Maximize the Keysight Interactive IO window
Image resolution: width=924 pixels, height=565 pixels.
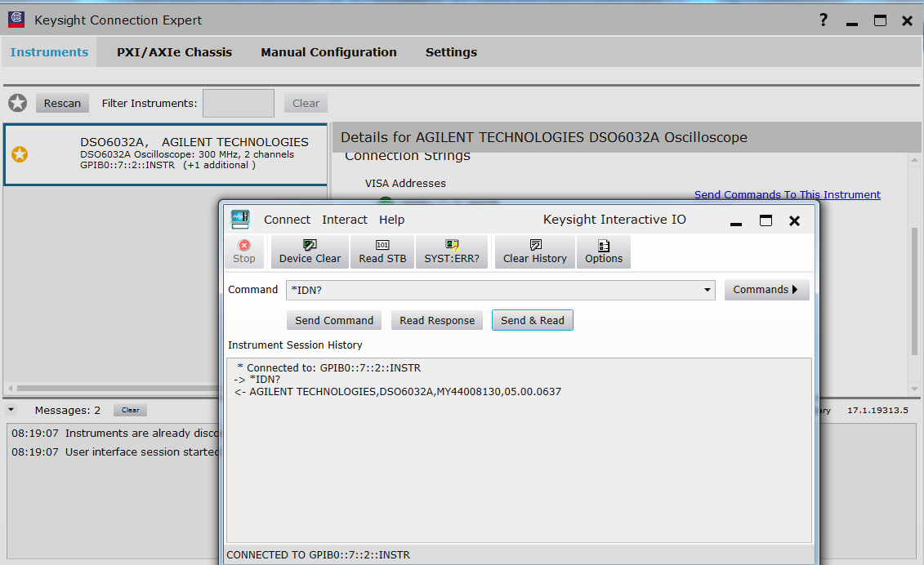pos(766,220)
